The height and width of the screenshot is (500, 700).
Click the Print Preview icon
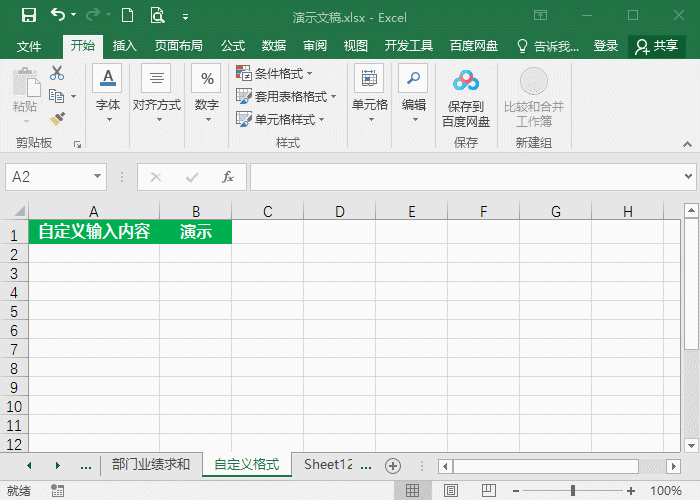158,16
